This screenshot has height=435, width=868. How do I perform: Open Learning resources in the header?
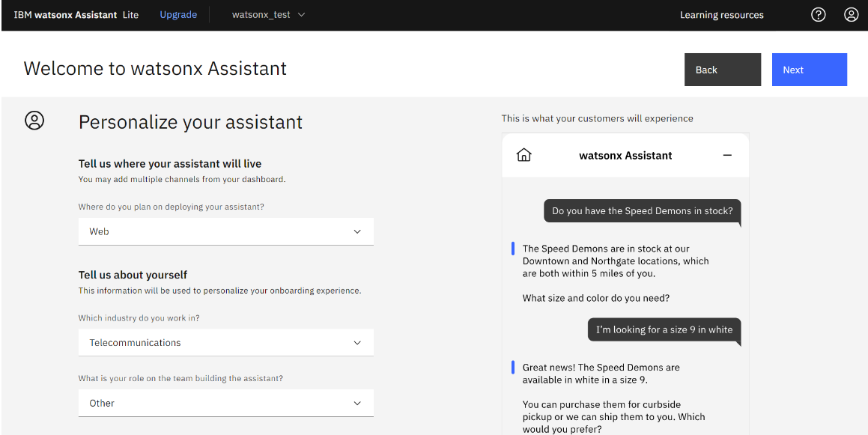click(x=721, y=15)
